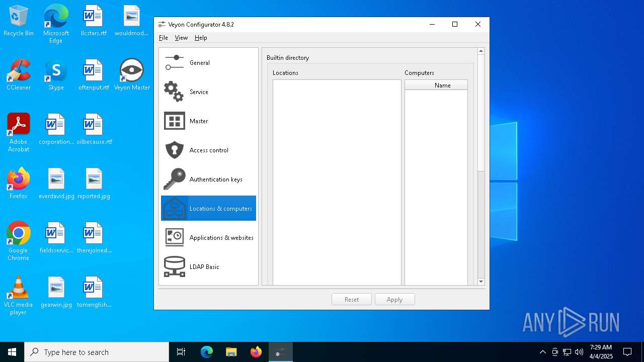Viewport: 644px width, 362px height.
Task: Select the gearwin.jpg desktop file
Action: point(56,292)
